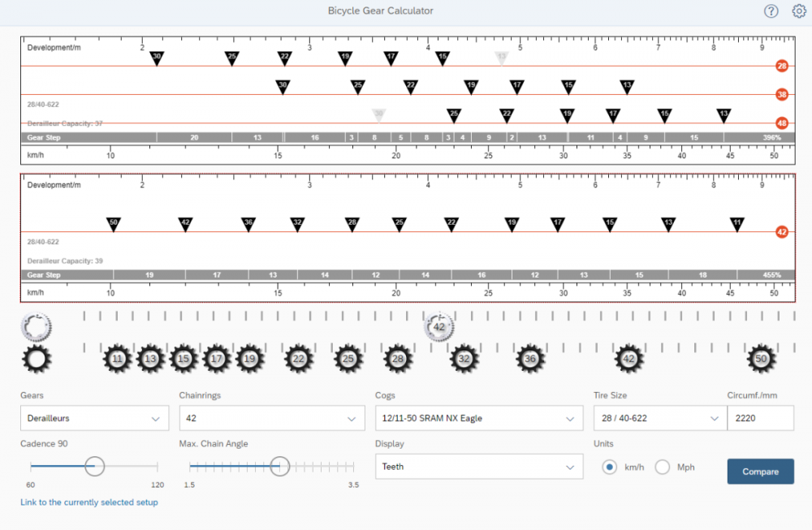Click the 28-tooth cog sprocket

click(x=398, y=359)
